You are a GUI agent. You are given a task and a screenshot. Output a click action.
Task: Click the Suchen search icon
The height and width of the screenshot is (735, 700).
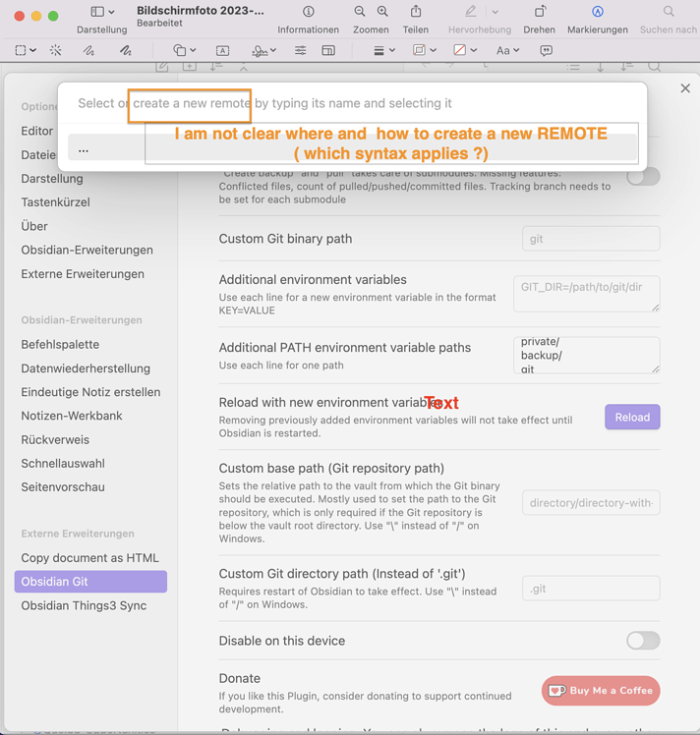669,11
